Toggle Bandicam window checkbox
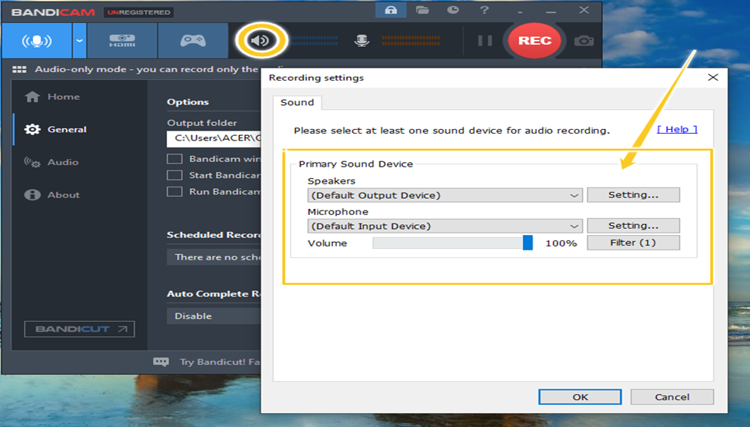 175,159
